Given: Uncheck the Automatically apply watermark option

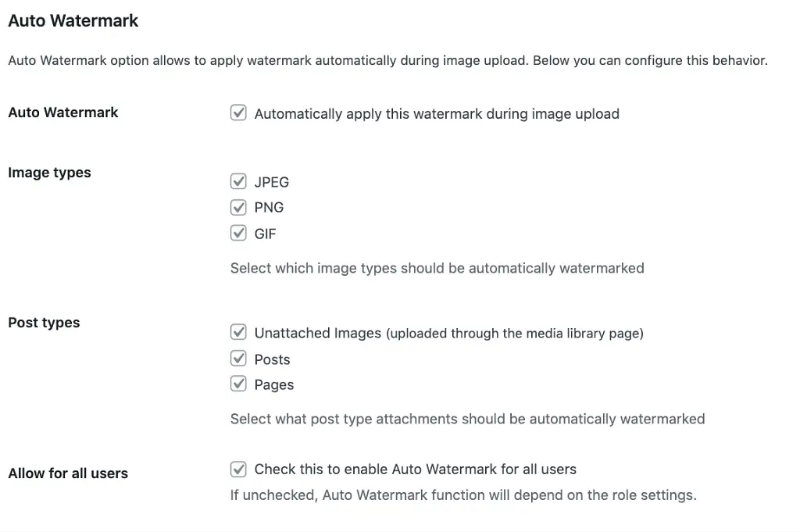Looking at the screenshot, I should [238, 113].
